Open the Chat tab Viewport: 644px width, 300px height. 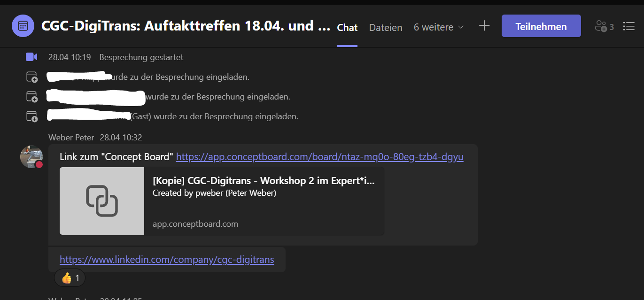coord(347,28)
